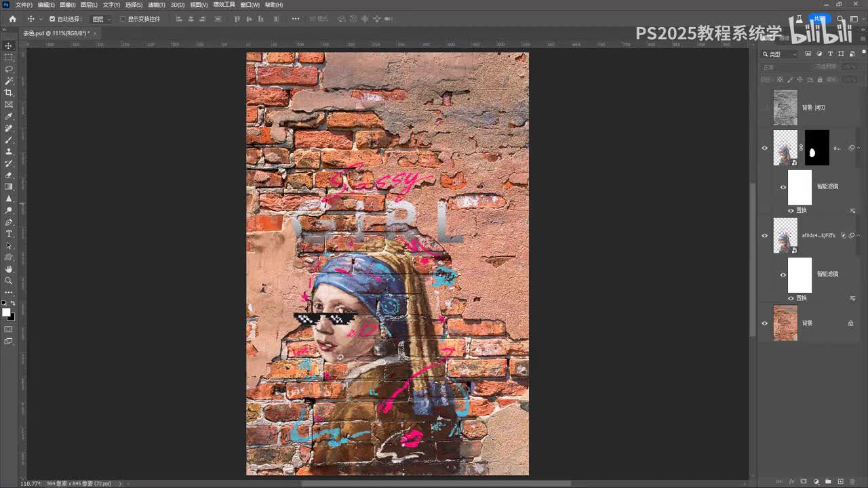Viewport: 868px width, 488px height.
Task: Hide the masked smart object layer
Action: 765,148
